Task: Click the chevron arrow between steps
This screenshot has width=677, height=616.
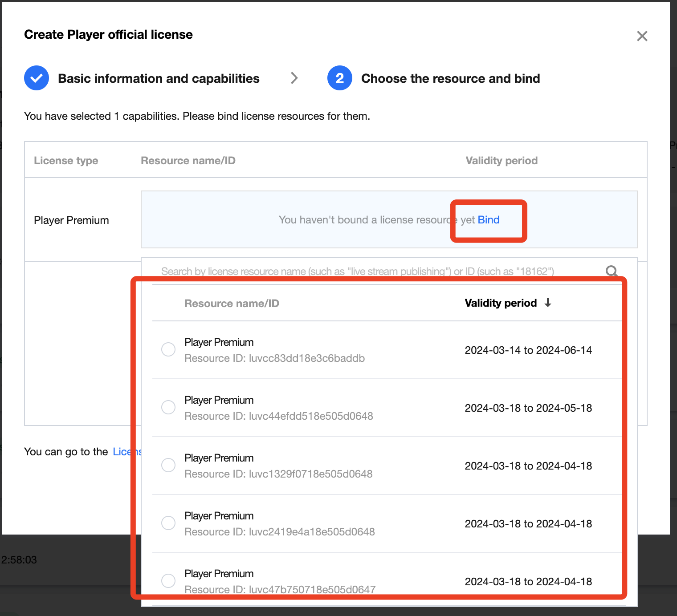Action: click(x=294, y=78)
